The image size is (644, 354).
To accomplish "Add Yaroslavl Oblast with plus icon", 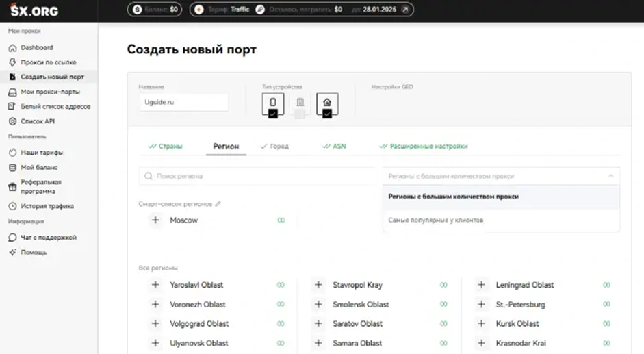I will [155, 285].
